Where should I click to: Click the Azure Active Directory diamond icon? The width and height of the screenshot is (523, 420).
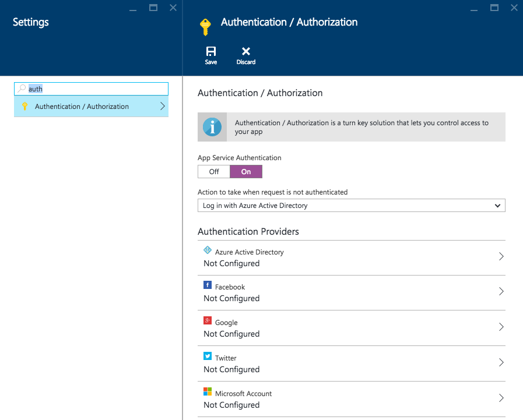click(208, 250)
